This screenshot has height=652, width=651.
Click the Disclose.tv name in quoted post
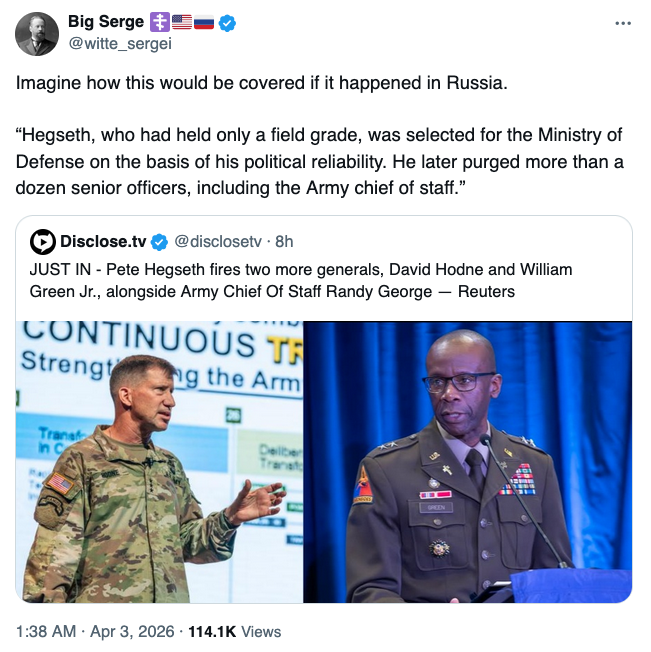coord(103,242)
